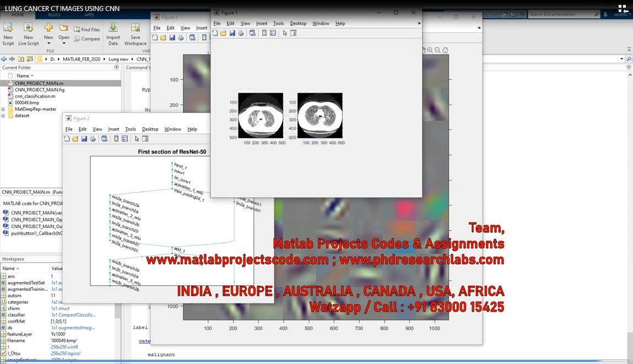Image resolution: width=633 pixels, height=364 pixels.
Task: Expand the MatDeepRep-master folder
Action: coord(3,109)
